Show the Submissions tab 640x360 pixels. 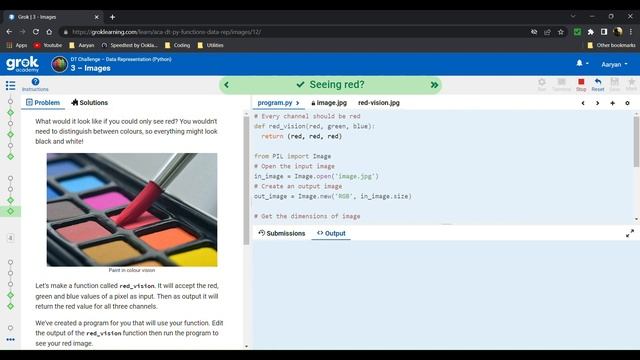pyautogui.click(x=282, y=233)
